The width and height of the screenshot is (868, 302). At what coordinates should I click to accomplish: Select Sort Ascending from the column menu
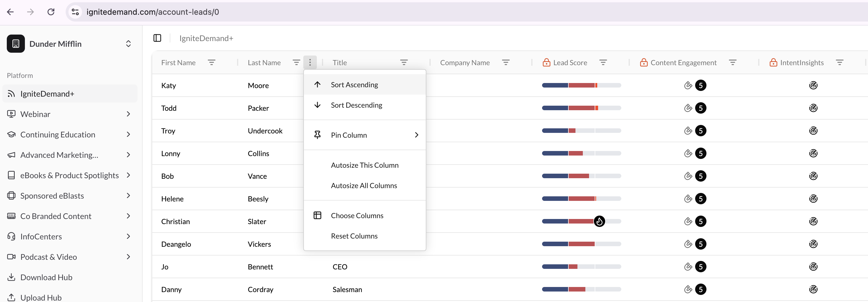(354, 85)
